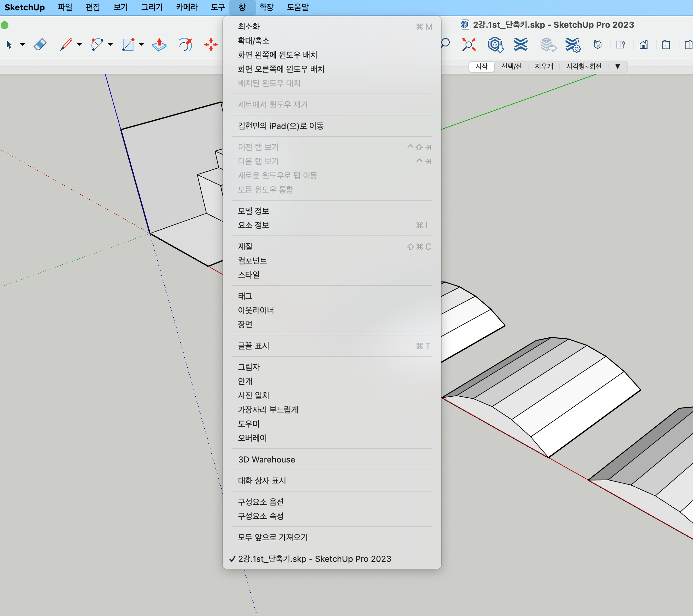This screenshot has width=693, height=616.
Task: Open the 재질 panel entry
Action: pos(332,246)
